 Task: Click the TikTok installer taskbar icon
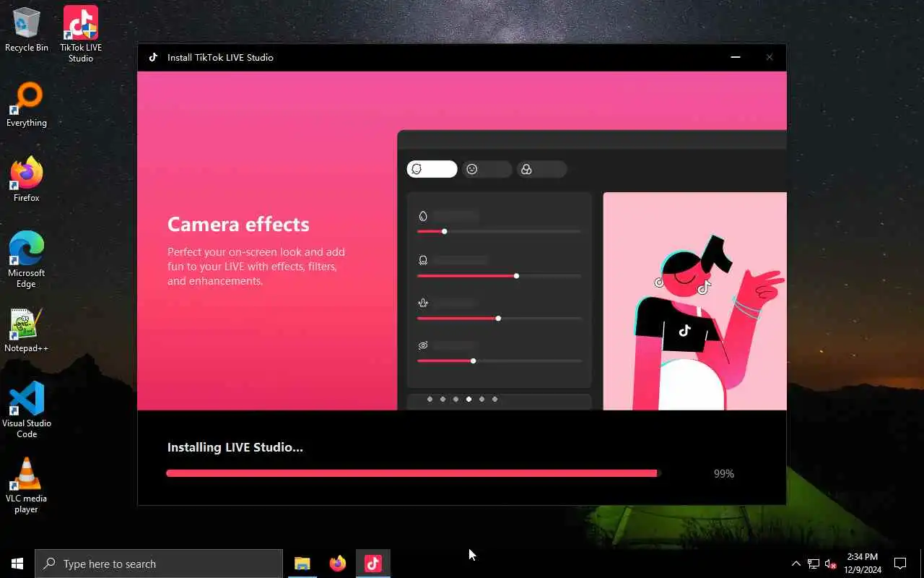[x=373, y=564]
